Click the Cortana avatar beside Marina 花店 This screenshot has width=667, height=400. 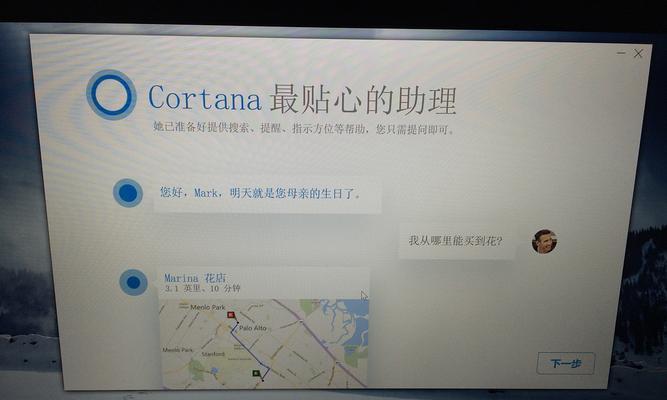(133, 282)
